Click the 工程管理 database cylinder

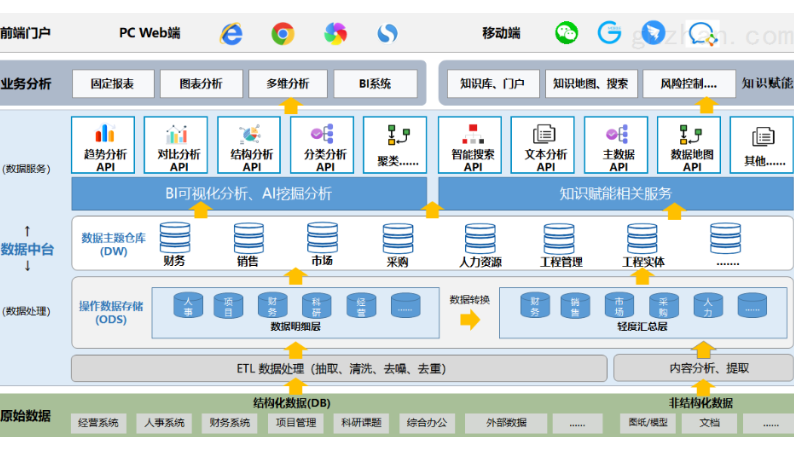(559, 238)
